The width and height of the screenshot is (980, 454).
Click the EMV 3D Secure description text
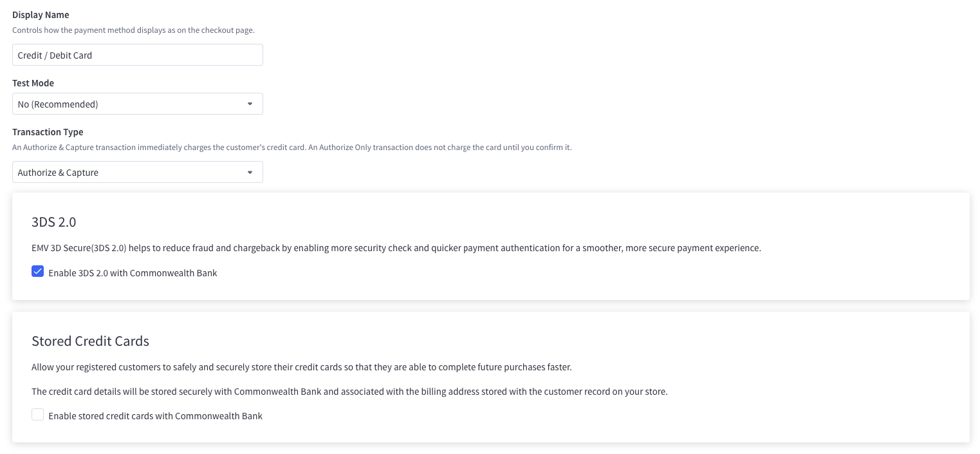[396, 248]
